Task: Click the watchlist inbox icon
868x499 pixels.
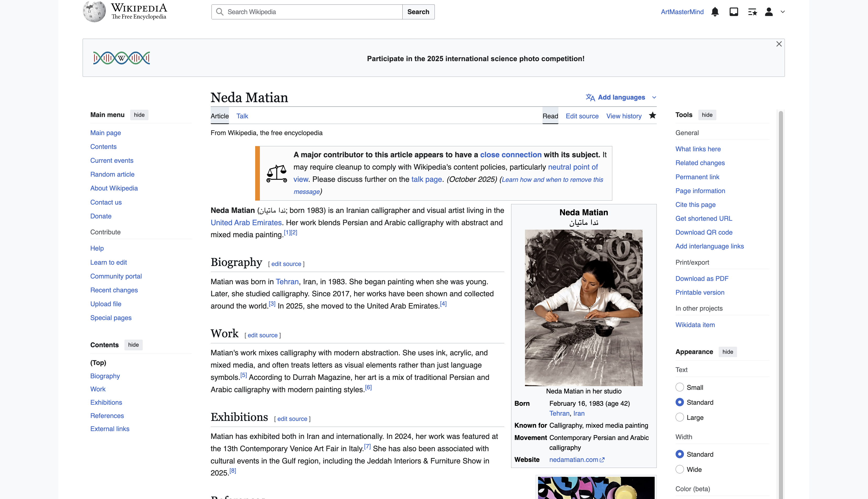Action: [x=734, y=12]
